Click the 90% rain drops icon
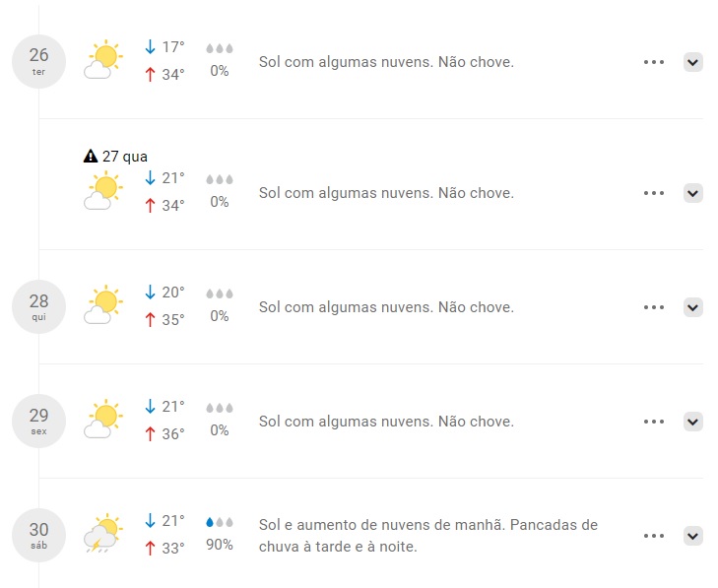 (220, 522)
